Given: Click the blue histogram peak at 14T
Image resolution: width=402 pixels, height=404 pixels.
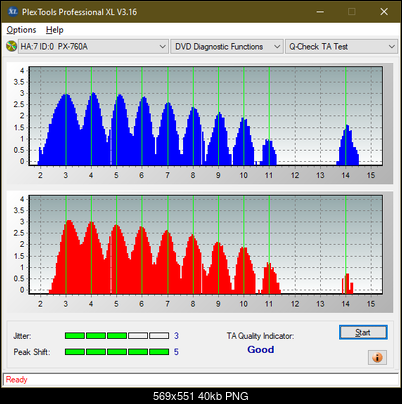Looking at the screenshot, I should pyautogui.click(x=347, y=145).
